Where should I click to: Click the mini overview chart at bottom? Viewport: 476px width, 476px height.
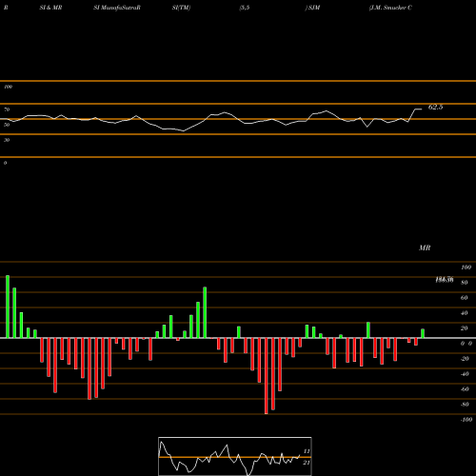pyautogui.click(x=235, y=456)
